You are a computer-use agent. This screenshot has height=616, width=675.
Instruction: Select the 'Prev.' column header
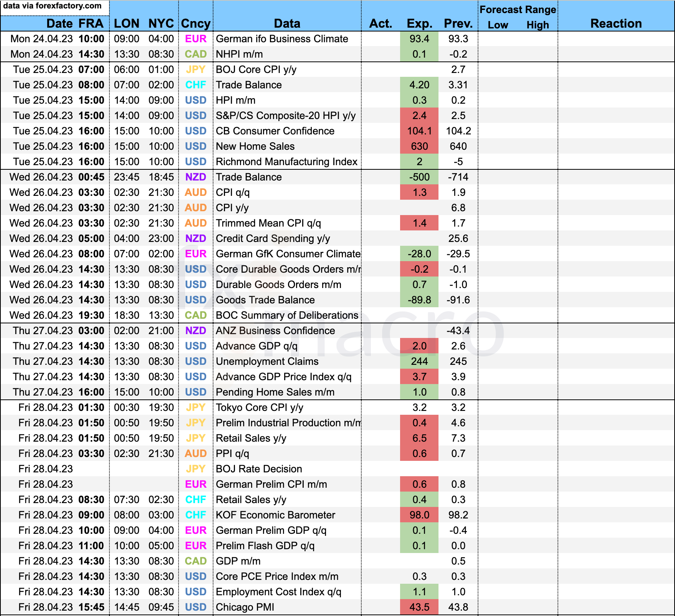coord(458,23)
